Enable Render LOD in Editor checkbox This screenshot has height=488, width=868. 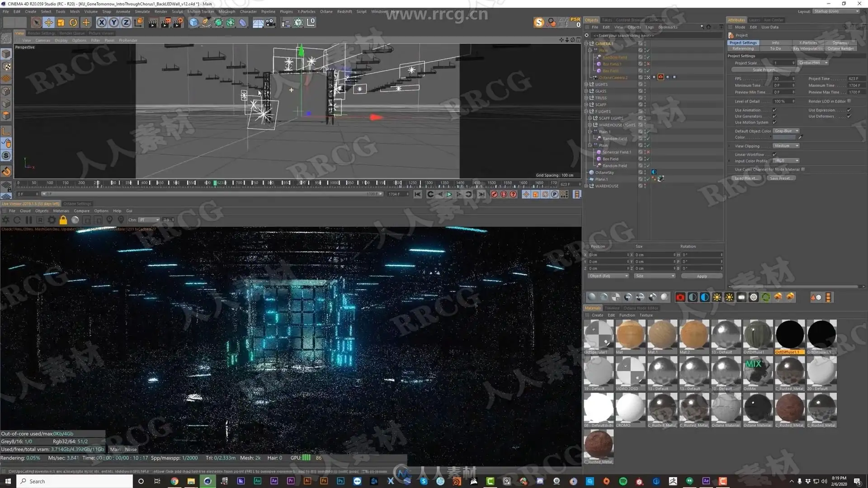pyautogui.click(x=849, y=101)
